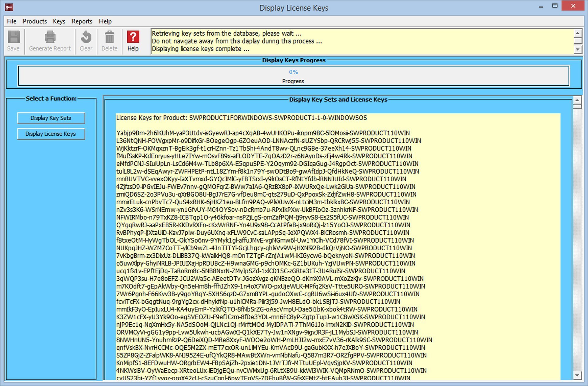The width and height of the screenshot is (588, 386).
Task: Click inside the license keys text area
Action: click(x=337, y=245)
